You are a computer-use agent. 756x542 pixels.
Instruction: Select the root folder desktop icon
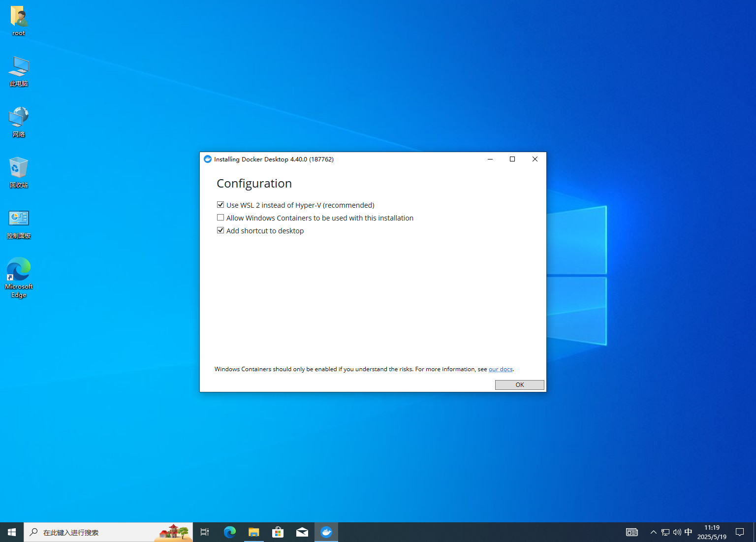click(x=19, y=21)
